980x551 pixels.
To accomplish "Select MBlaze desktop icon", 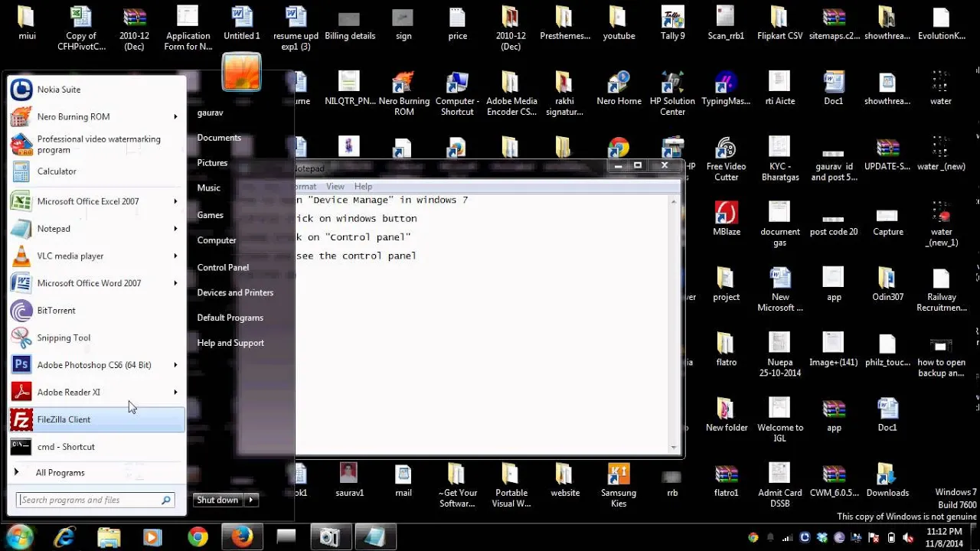I will coord(726,220).
